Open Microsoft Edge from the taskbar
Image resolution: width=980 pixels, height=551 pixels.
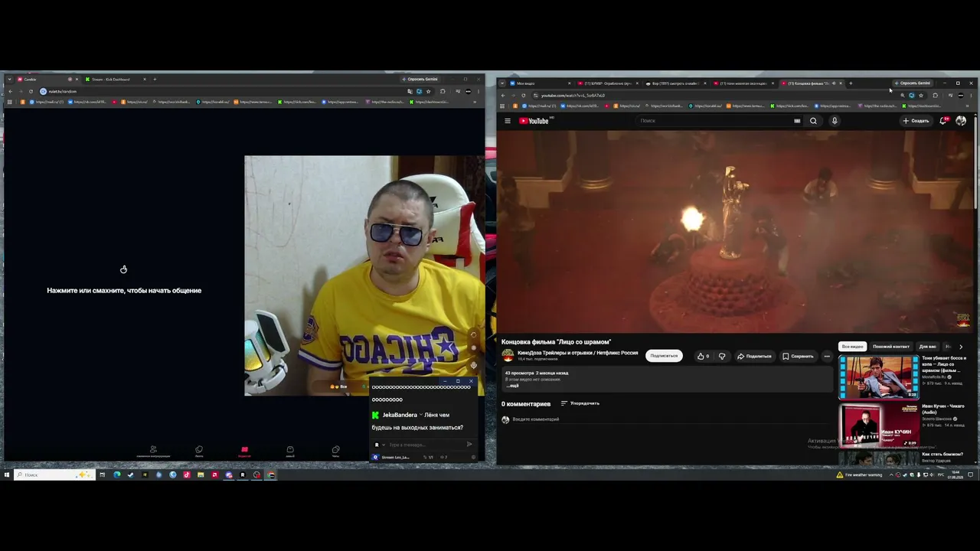tap(116, 474)
